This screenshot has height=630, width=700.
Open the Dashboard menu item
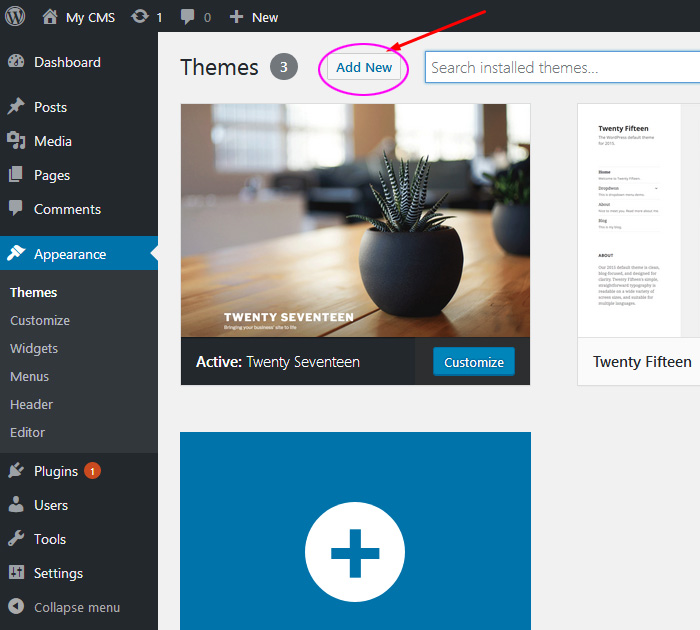click(67, 62)
